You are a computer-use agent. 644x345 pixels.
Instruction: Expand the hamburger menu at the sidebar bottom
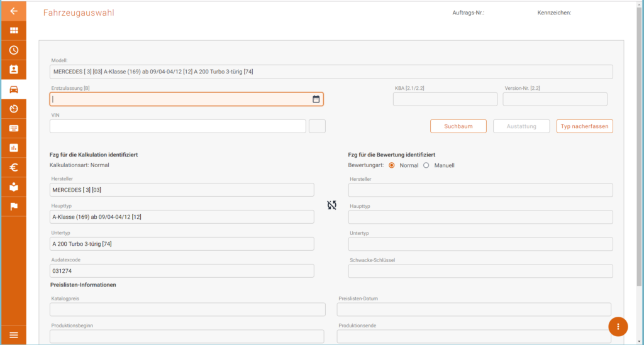coord(14,335)
